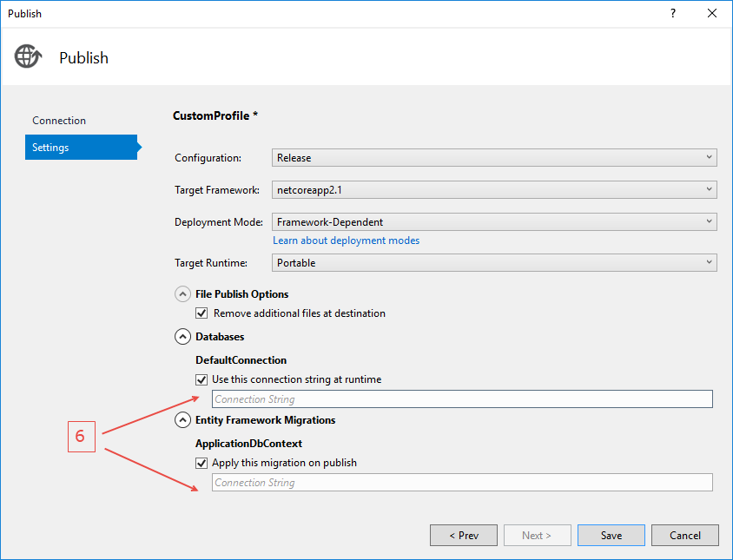Click the Publish globe icon in header
The image size is (733, 560).
coord(27,56)
